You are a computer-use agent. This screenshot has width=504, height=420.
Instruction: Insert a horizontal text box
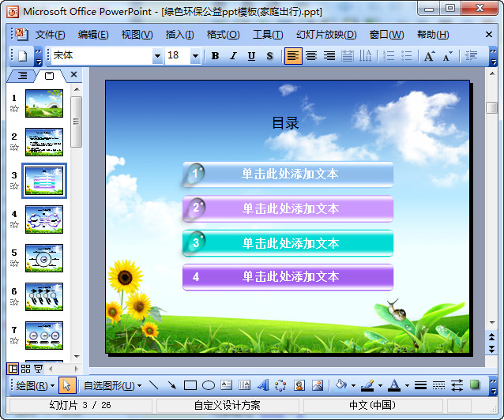[226, 385]
